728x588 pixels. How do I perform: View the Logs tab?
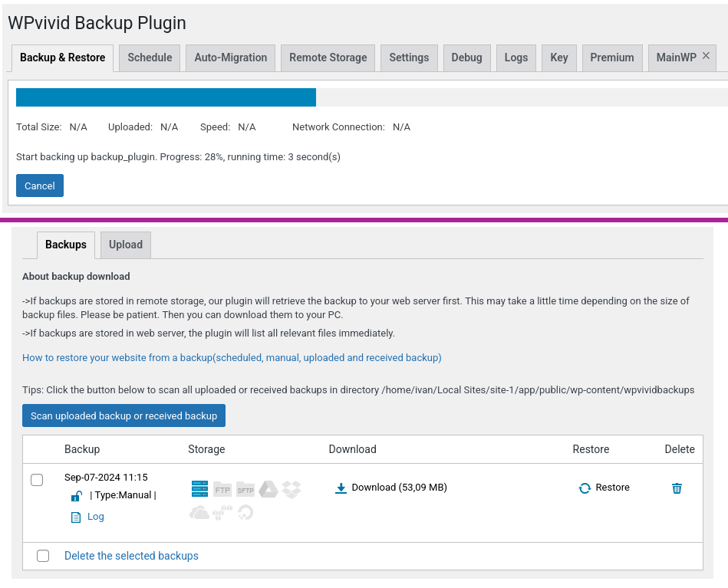point(516,58)
